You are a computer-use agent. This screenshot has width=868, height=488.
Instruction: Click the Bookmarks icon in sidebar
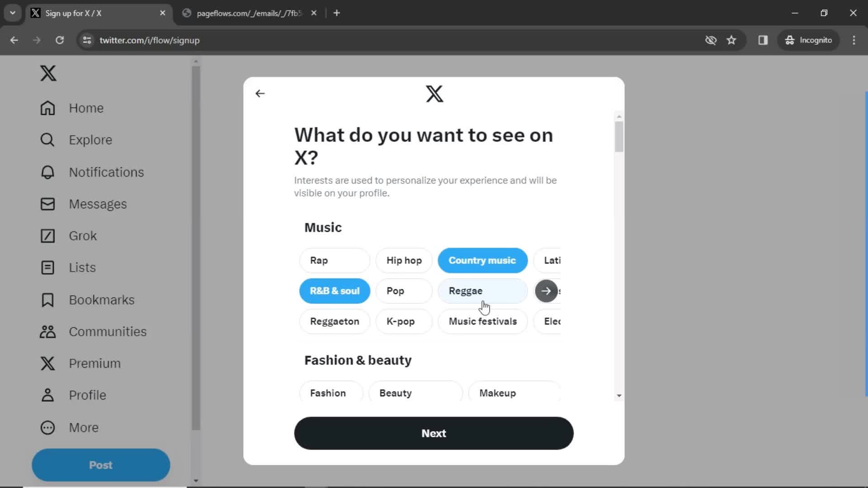pyautogui.click(x=47, y=299)
